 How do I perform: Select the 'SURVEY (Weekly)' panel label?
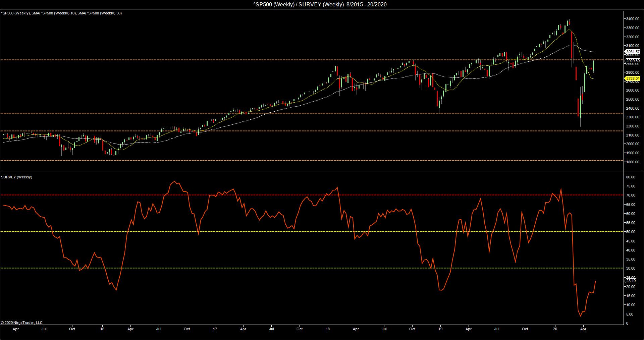pos(17,177)
